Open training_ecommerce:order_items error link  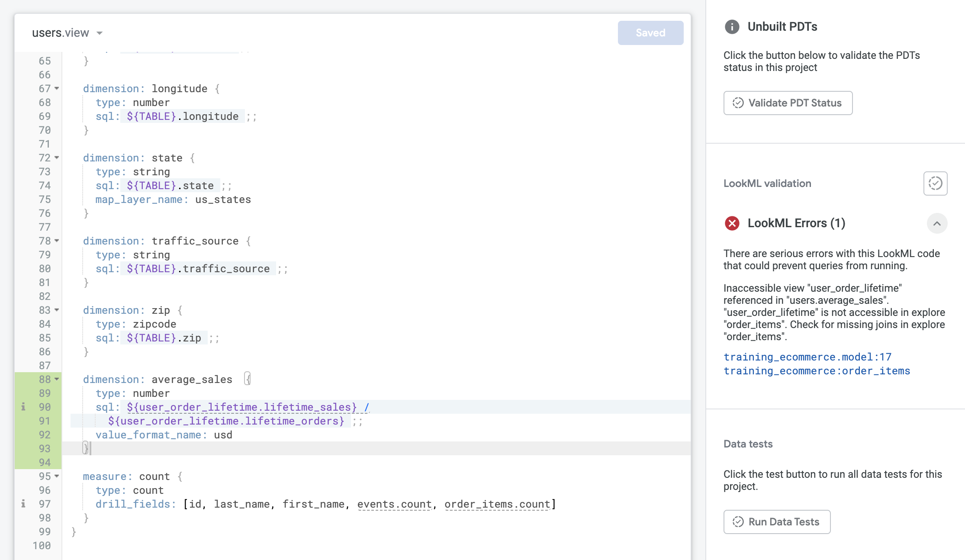pyautogui.click(x=817, y=371)
